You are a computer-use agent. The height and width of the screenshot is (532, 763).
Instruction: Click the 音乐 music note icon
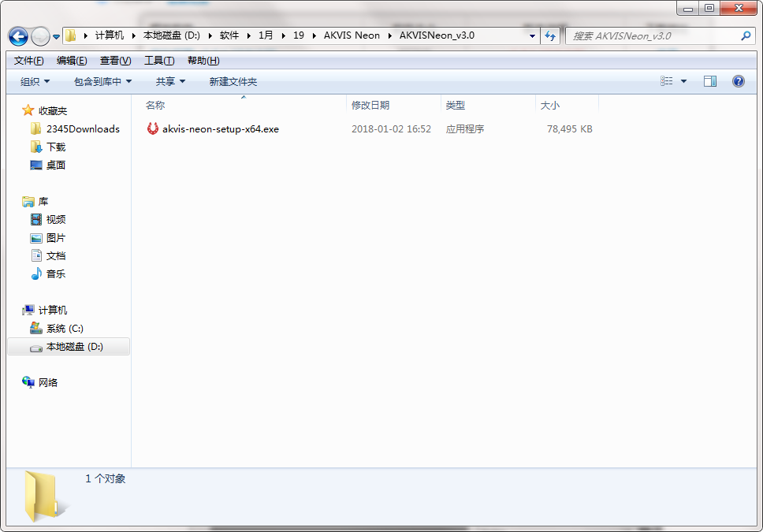click(36, 273)
